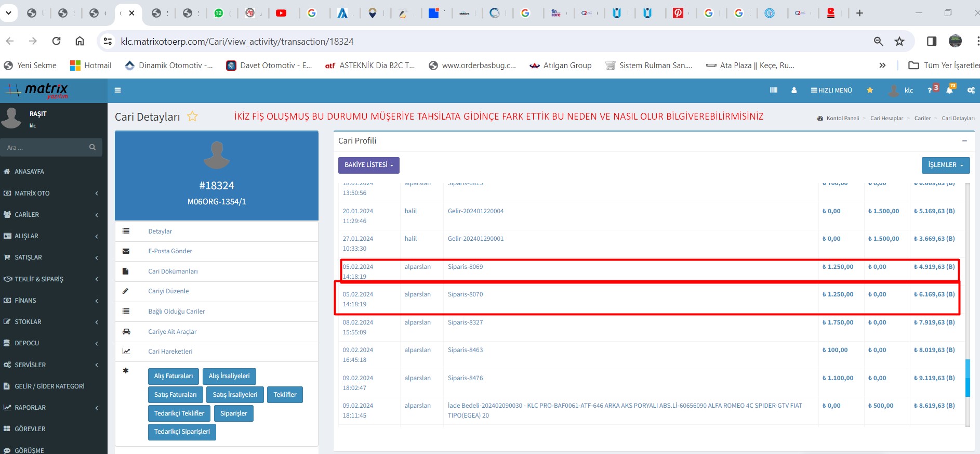Image resolution: width=980 pixels, height=454 pixels.
Task: Select Cari Hareketleri in profile menu
Action: pos(170,352)
